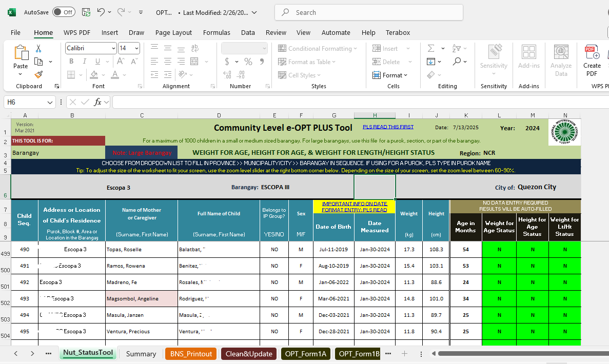Click Increase Indent icon
This screenshot has width=609, height=364.
pos(168,74)
